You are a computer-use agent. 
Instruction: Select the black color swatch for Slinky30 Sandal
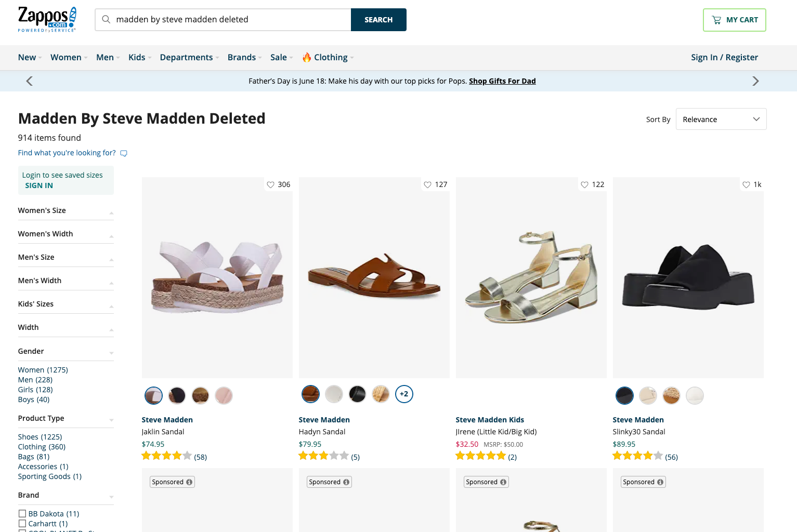[624, 395]
